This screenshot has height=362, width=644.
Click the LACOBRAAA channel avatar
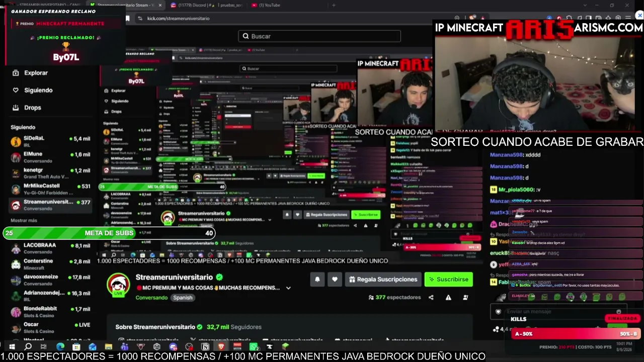16,248
